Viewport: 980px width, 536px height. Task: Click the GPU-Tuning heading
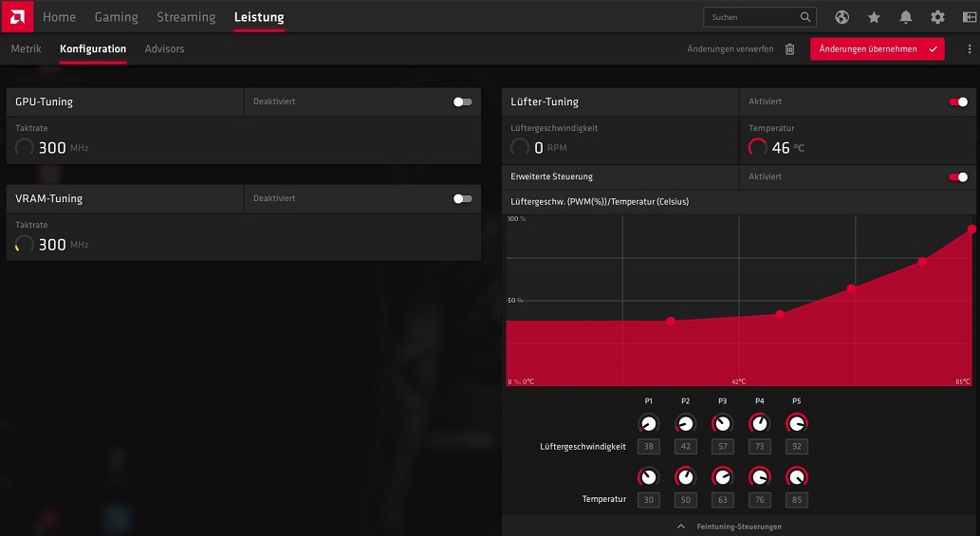pyautogui.click(x=44, y=102)
